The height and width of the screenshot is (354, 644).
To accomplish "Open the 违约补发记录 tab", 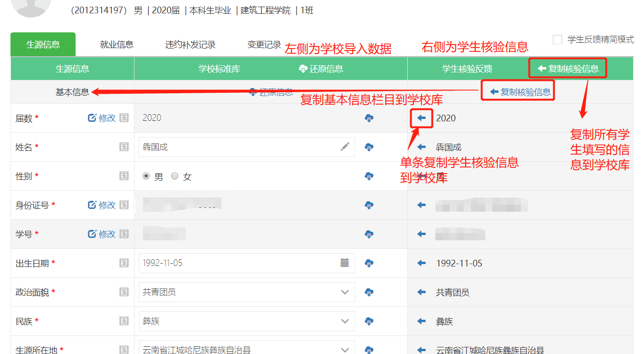I will 190,45.
